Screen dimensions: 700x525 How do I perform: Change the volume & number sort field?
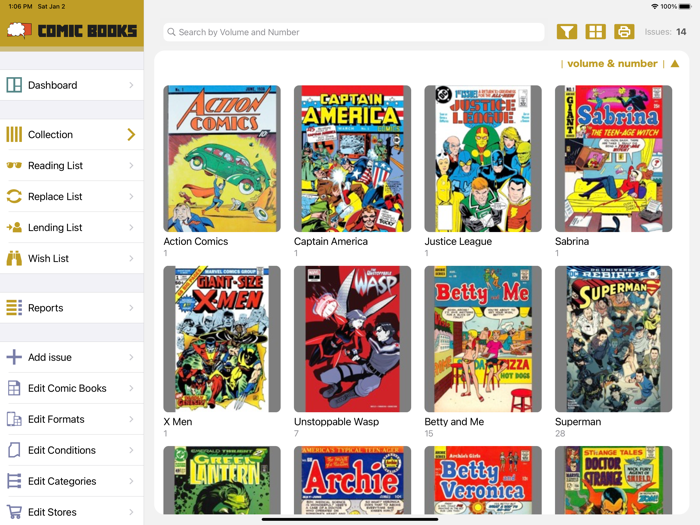pos(612,64)
